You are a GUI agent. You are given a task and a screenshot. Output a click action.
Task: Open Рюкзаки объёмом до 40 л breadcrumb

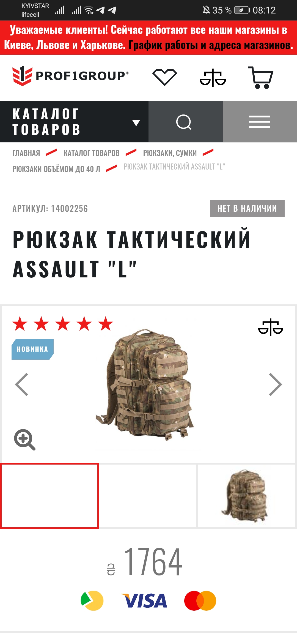[56, 169]
